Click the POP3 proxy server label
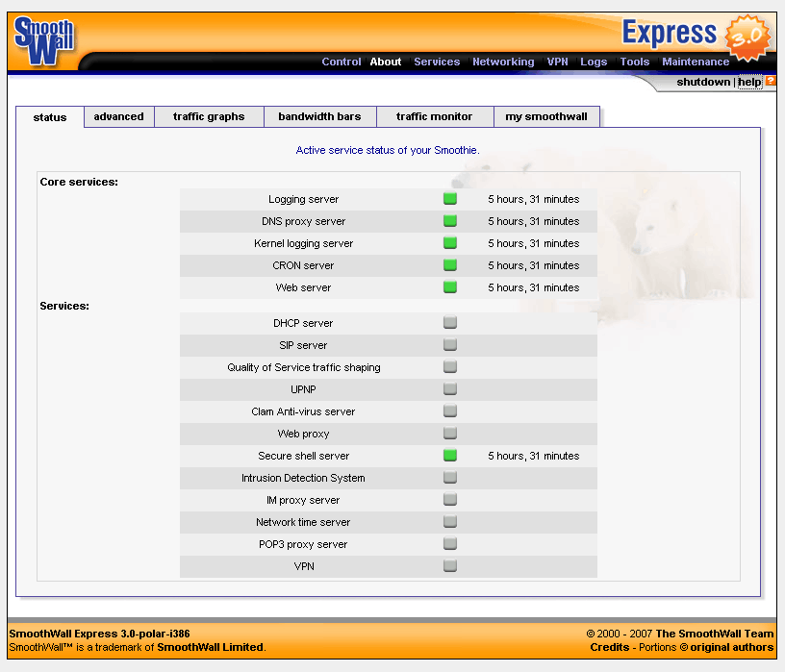Viewport: 785px width, 672px height. [303, 544]
